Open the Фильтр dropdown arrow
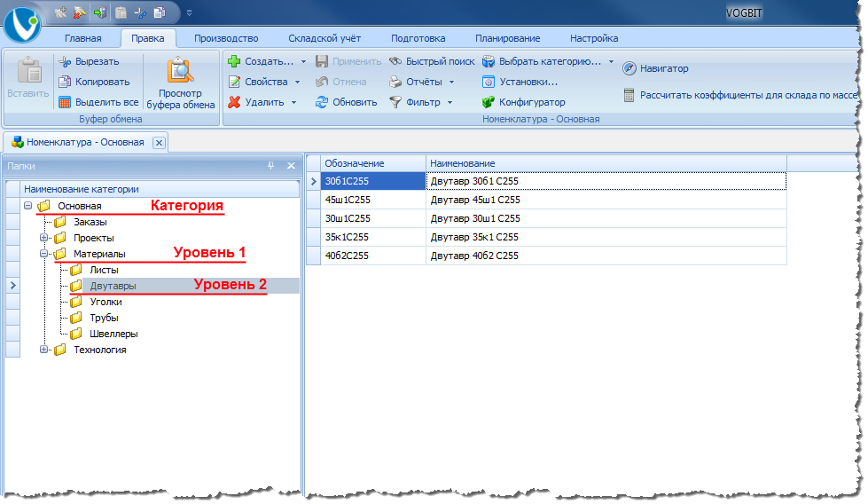 coord(450,102)
